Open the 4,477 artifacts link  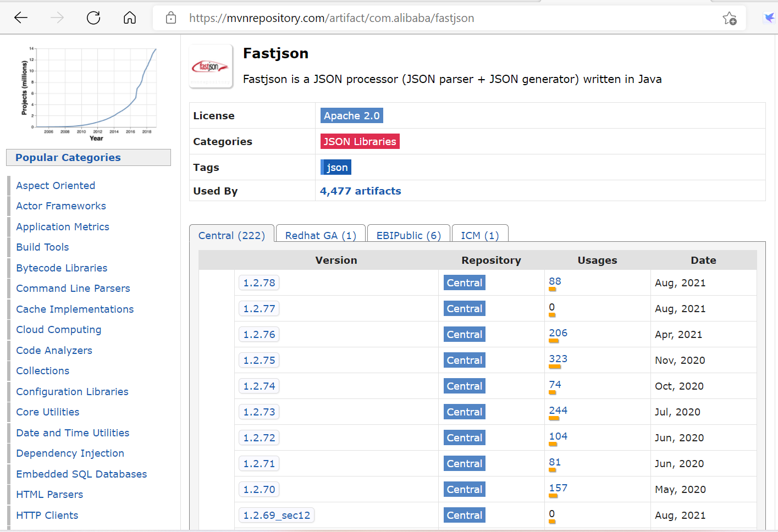361,191
